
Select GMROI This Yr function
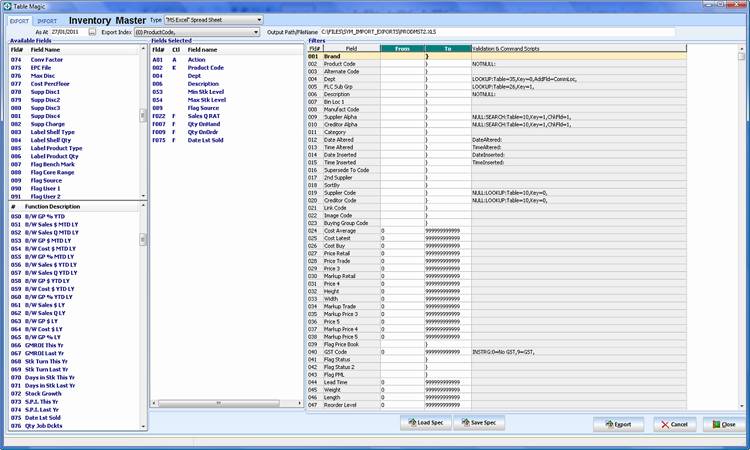pos(44,345)
